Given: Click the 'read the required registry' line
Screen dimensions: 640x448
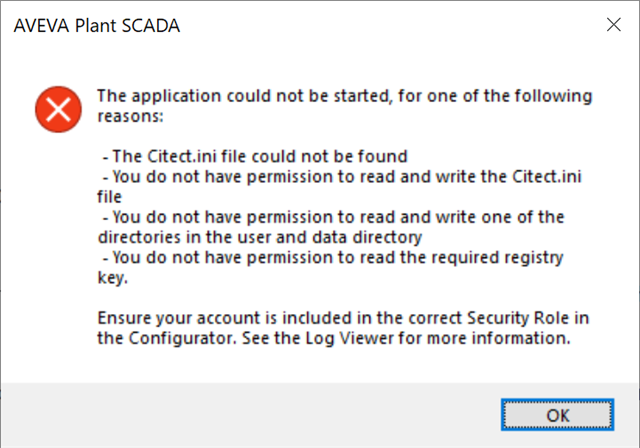Looking at the screenshot, I should tap(333, 257).
